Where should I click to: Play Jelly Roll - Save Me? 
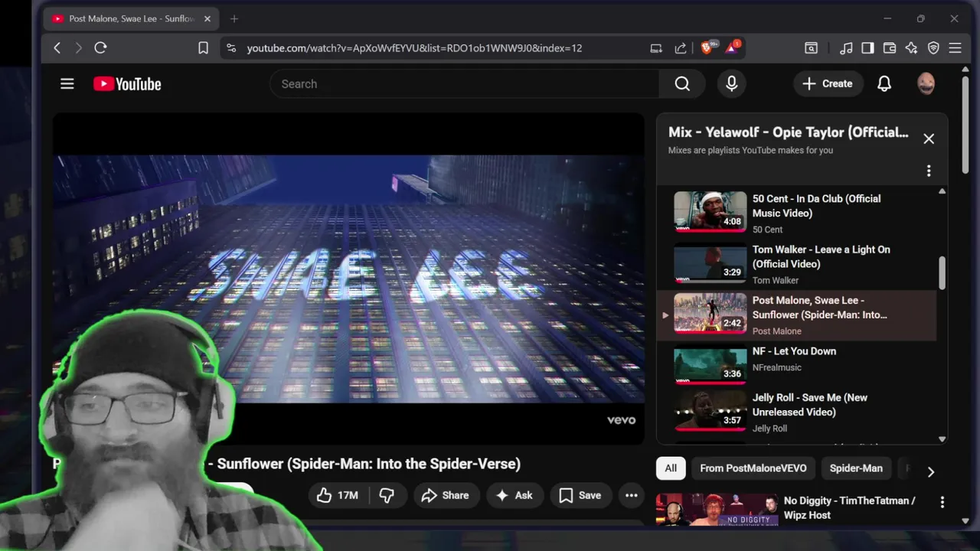point(796,412)
